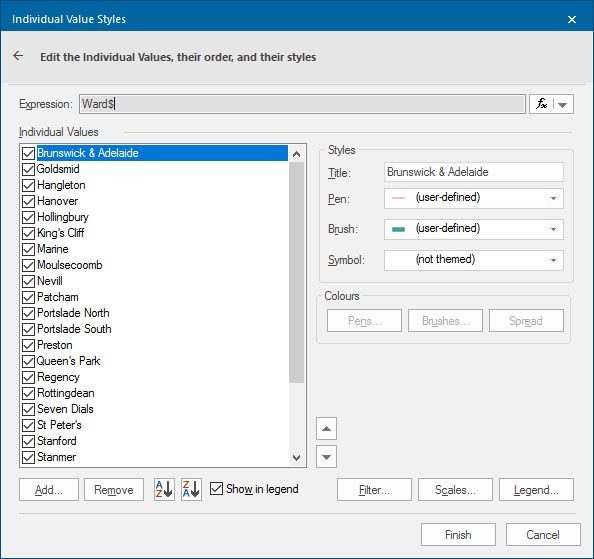Select Queen's Park in the list
The width and height of the screenshot is (594, 559).
pos(69,361)
